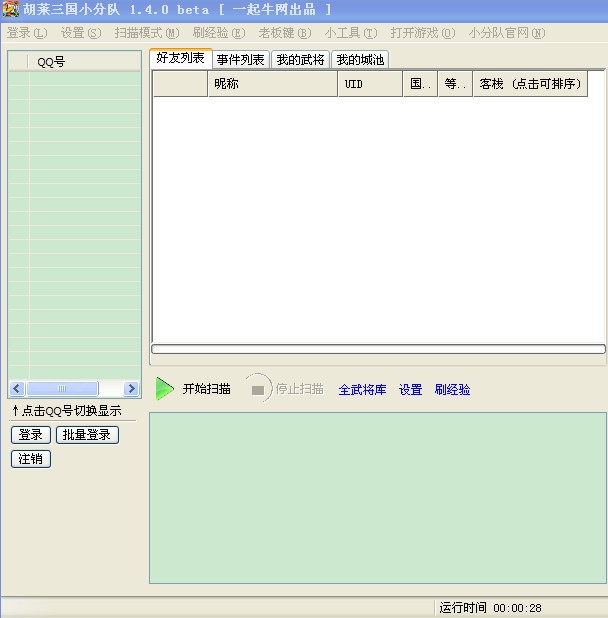
Task: Open the 全武将库 link
Action: (362, 390)
